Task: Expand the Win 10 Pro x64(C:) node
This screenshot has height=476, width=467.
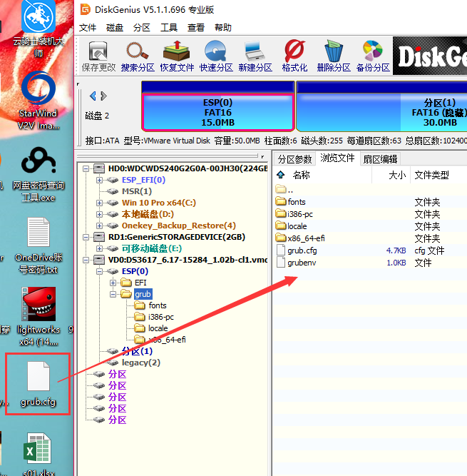Action: tap(100, 203)
